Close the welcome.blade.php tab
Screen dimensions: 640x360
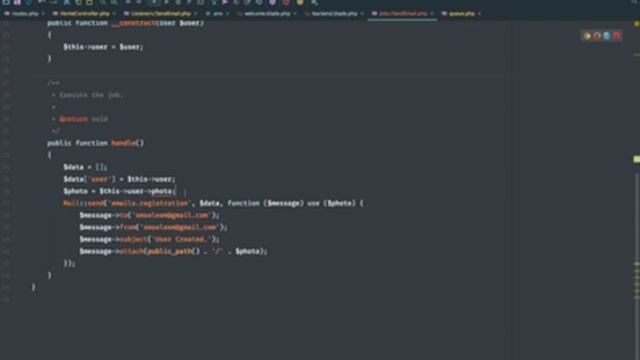point(295,13)
